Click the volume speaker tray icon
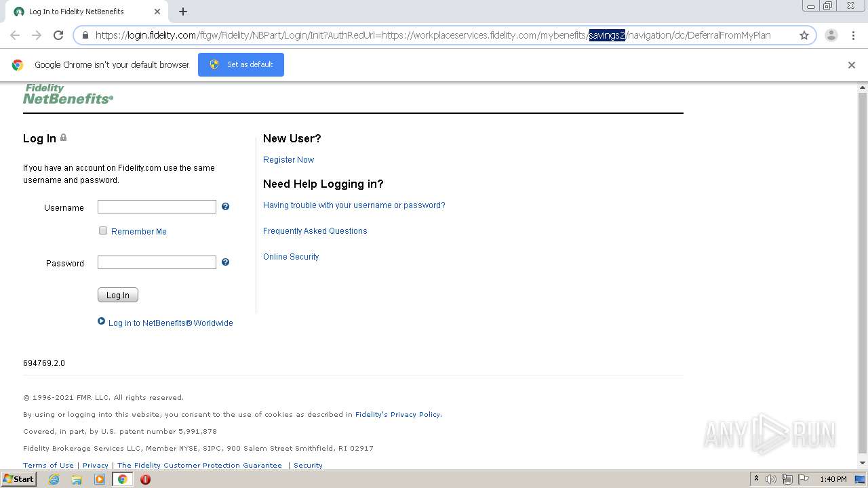868x488 pixels. (771, 479)
